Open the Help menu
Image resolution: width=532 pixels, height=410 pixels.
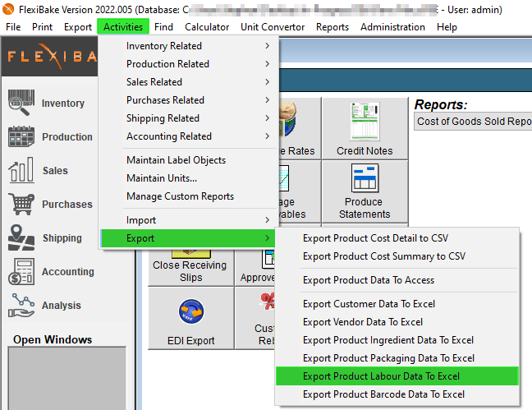pyautogui.click(x=447, y=26)
